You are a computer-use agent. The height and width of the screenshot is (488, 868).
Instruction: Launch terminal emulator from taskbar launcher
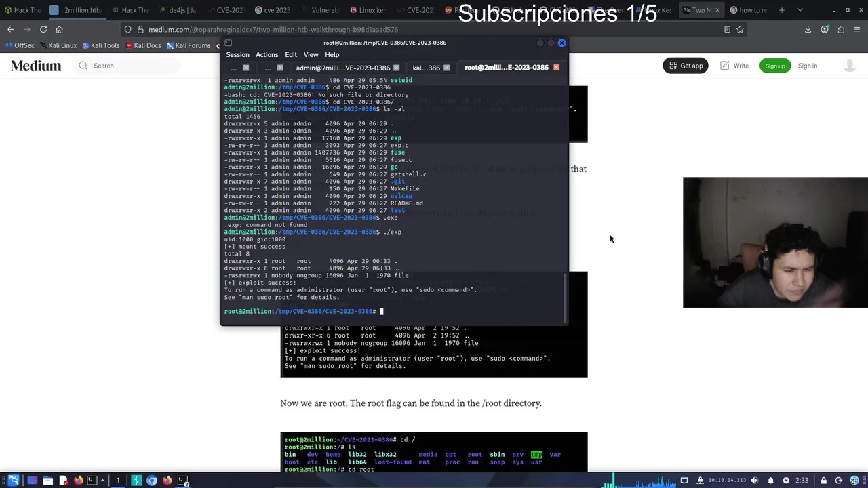click(x=92, y=481)
